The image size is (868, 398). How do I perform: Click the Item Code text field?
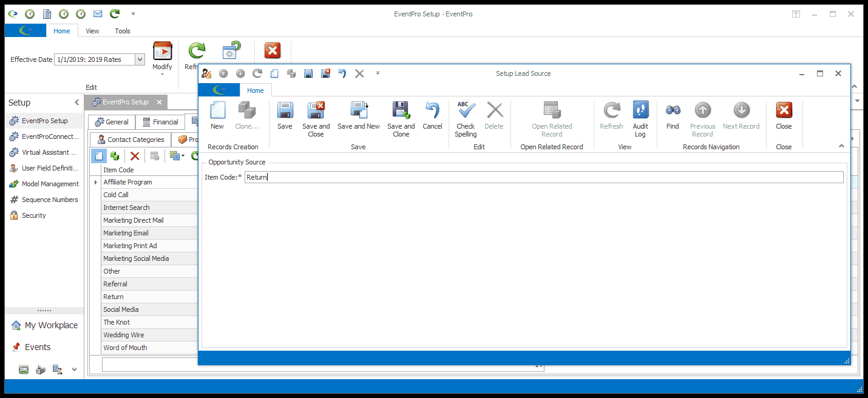543,177
